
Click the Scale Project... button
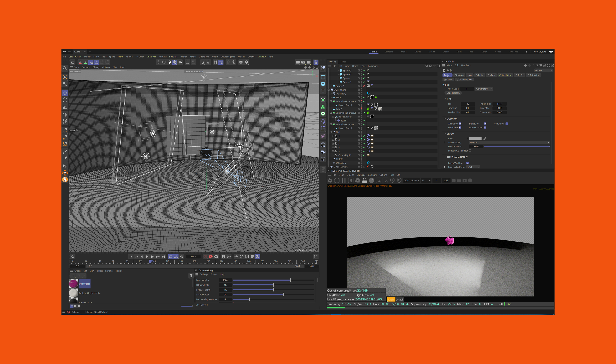[453, 93]
